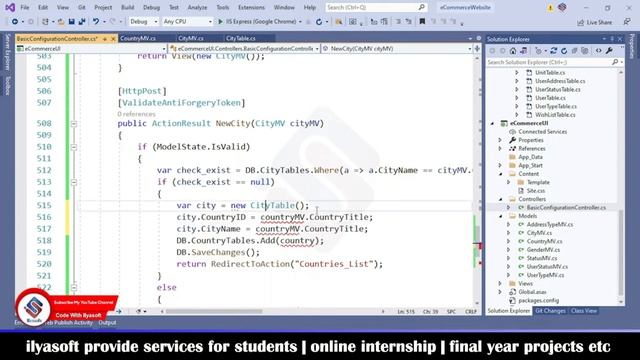Collapse the if check_exist block at line 513

click(x=74, y=182)
